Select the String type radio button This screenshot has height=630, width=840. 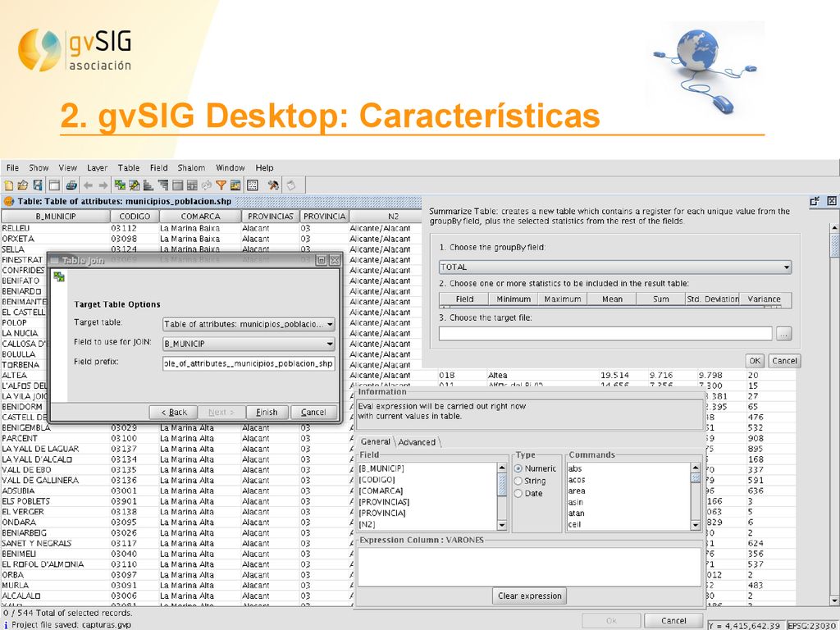pyautogui.click(x=518, y=481)
